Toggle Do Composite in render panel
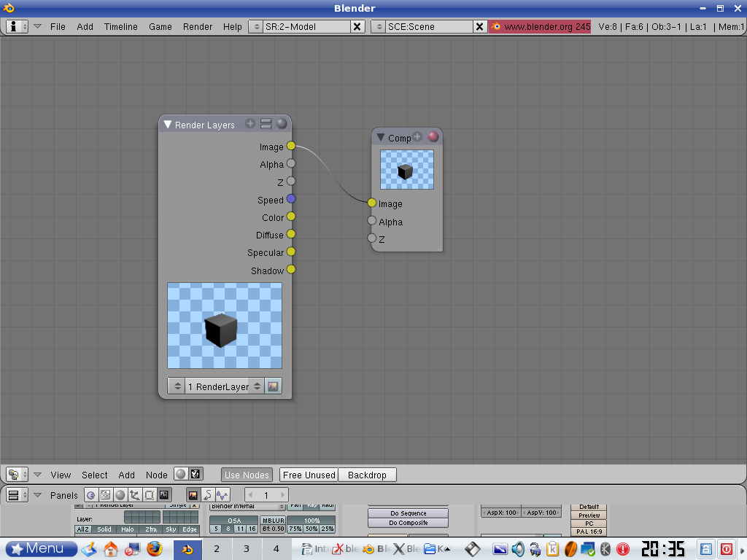The height and width of the screenshot is (560, 747). [x=408, y=523]
